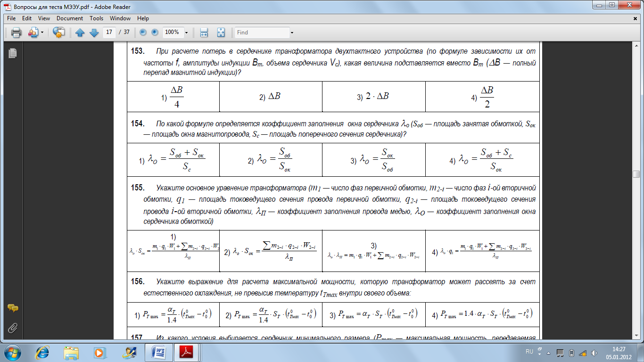Open Windows Media Player on taskbar
The image size is (644, 362).
point(99,353)
